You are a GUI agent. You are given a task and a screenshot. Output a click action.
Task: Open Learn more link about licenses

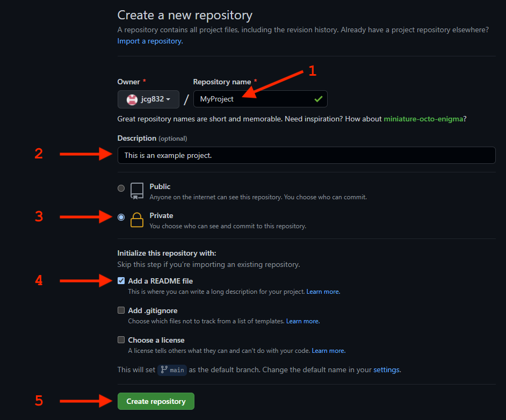(x=329, y=351)
